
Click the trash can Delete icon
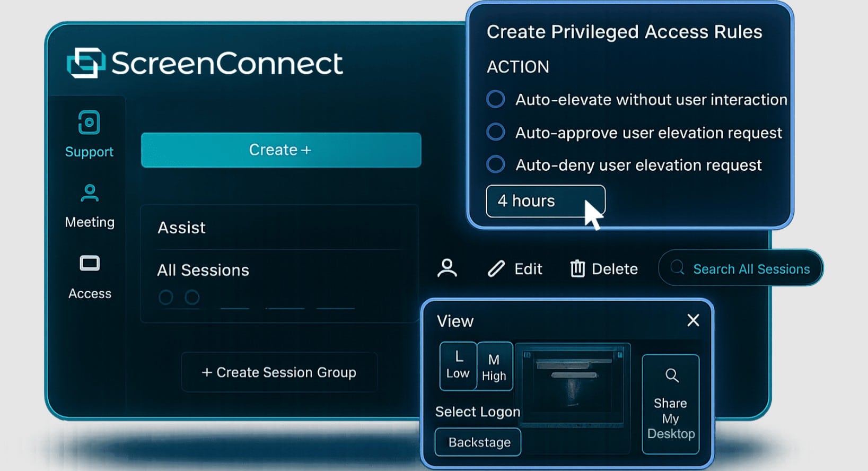coord(577,268)
